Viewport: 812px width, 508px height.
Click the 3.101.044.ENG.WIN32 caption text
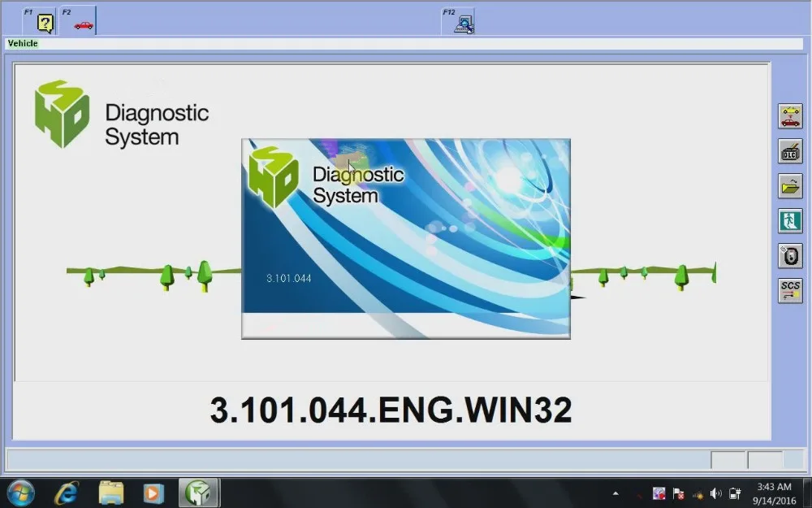(391, 410)
